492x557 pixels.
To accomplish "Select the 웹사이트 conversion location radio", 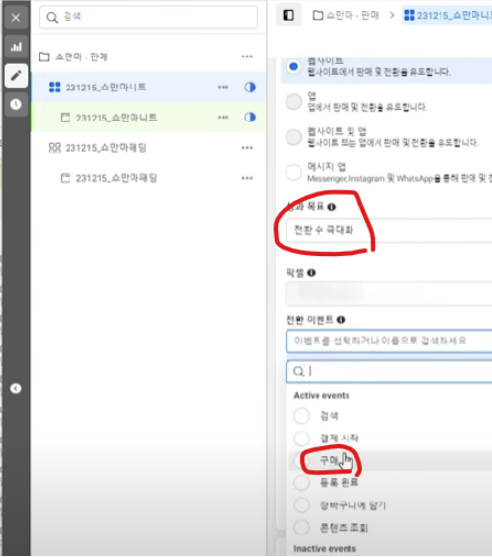I will (x=293, y=66).
